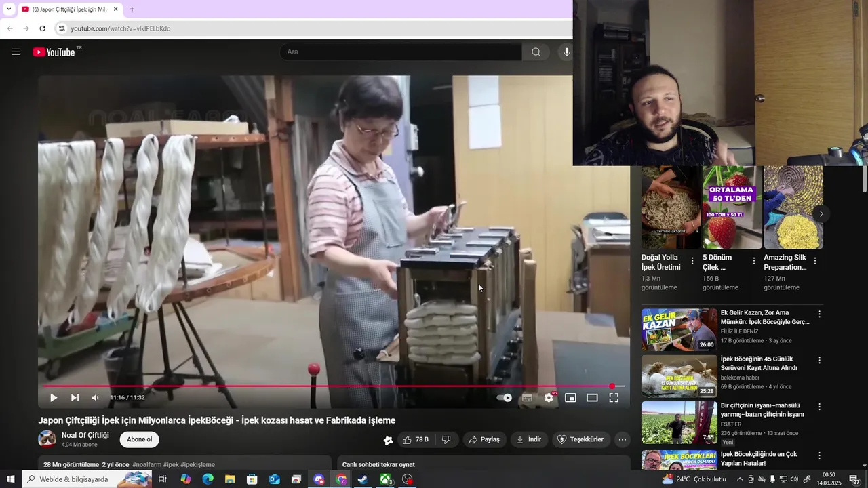This screenshot has width=868, height=488.
Task: Open Microsoft Store from taskbar
Action: [x=252, y=479]
